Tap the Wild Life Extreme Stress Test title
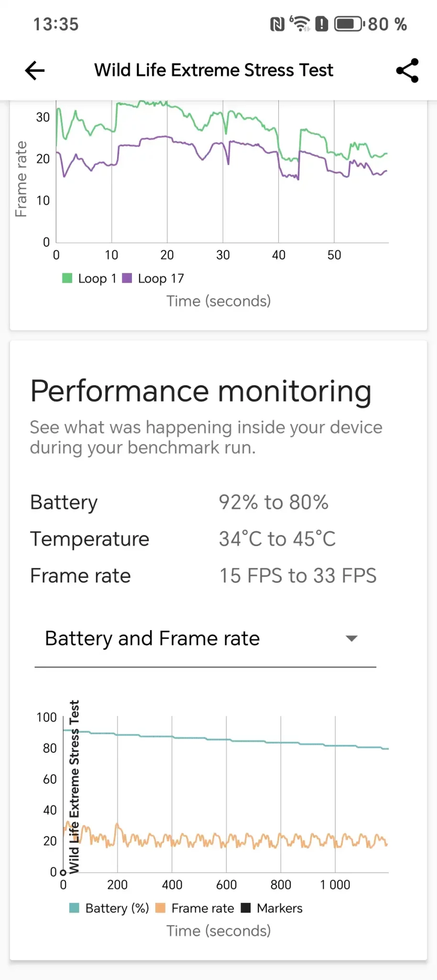This screenshot has height=980, width=437. point(214,70)
